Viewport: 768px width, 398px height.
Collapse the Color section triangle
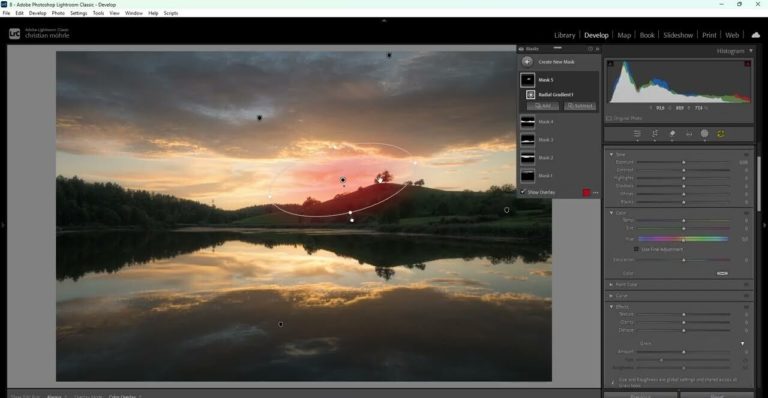coord(611,213)
